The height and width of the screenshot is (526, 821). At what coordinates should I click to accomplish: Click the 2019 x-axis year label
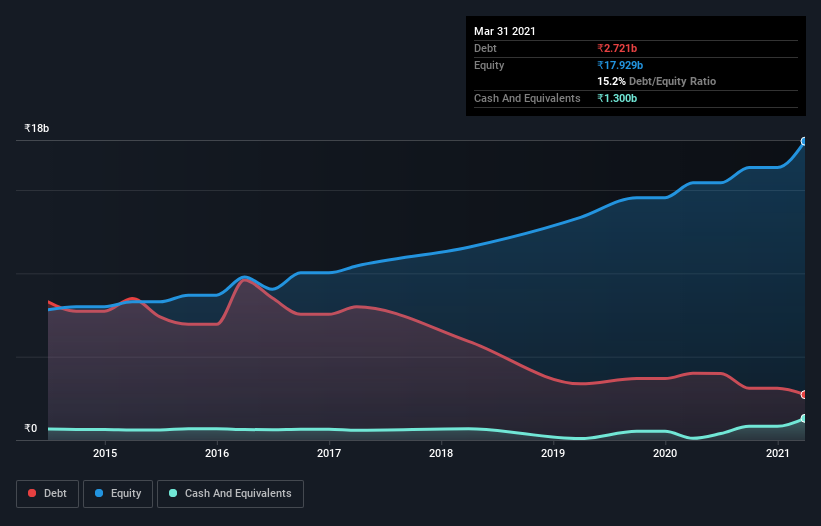point(553,453)
